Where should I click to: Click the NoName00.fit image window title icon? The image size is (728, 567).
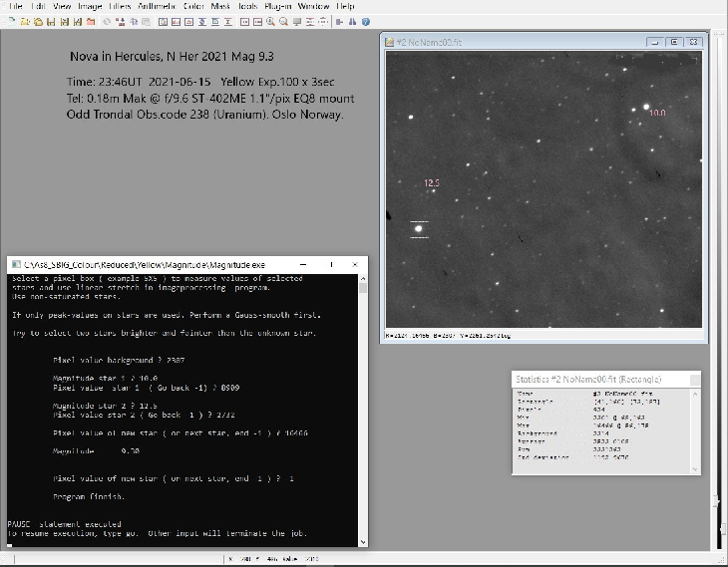click(x=389, y=42)
